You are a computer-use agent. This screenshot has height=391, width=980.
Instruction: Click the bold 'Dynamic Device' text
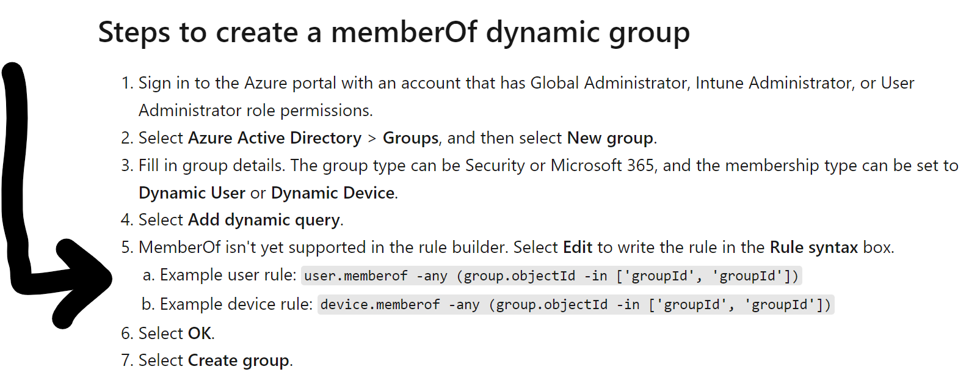(333, 193)
